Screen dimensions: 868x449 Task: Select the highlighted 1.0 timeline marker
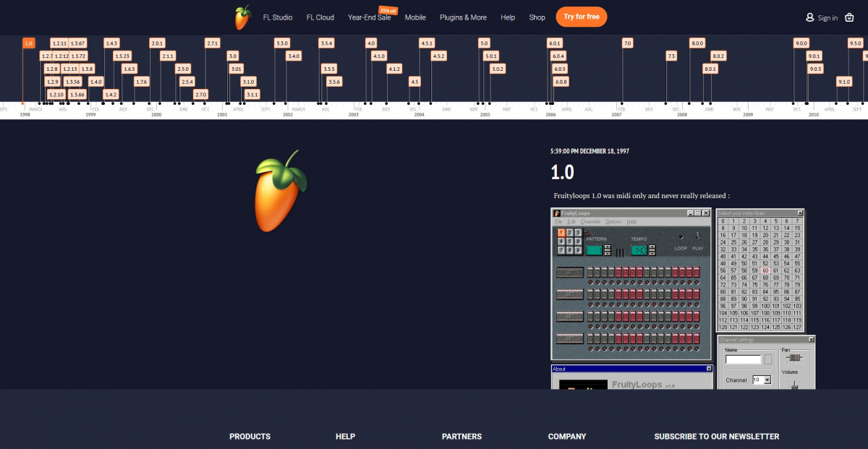(28, 43)
